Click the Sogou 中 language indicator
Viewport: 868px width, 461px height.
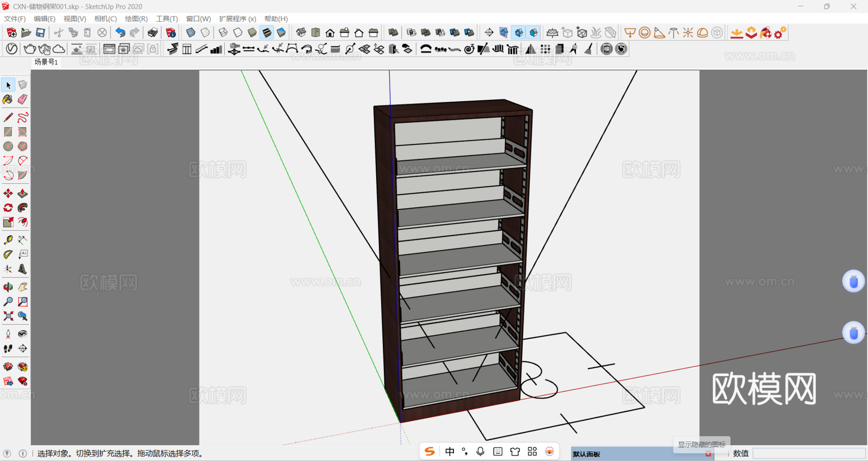pyautogui.click(x=450, y=451)
